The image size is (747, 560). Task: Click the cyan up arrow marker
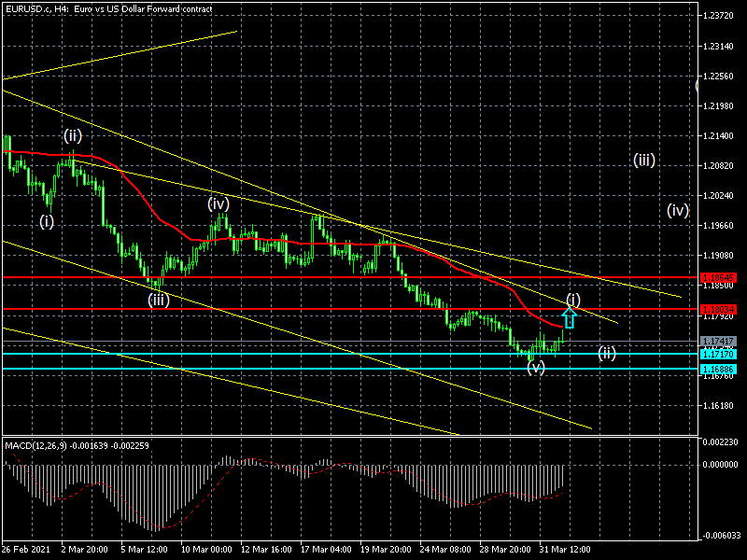pyautogui.click(x=570, y=317)
